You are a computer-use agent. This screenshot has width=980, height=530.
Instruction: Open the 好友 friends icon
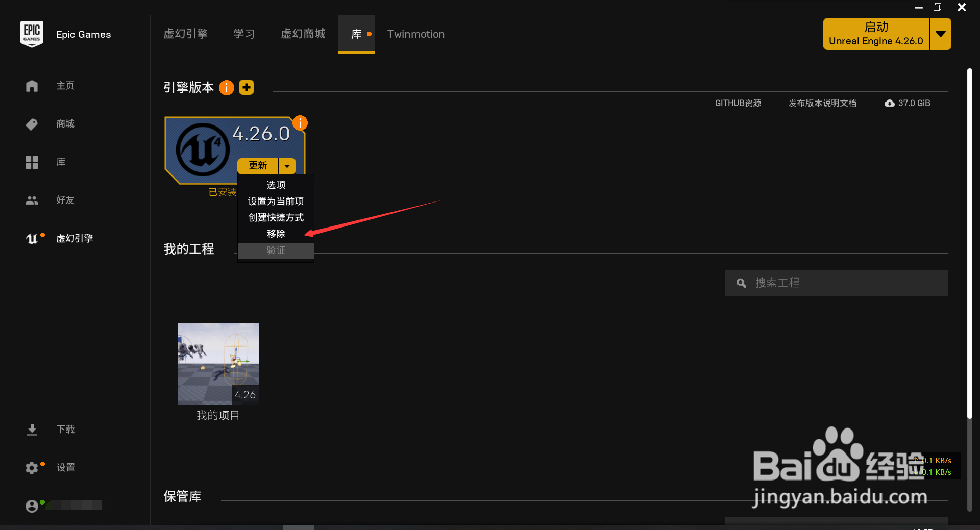32,200
